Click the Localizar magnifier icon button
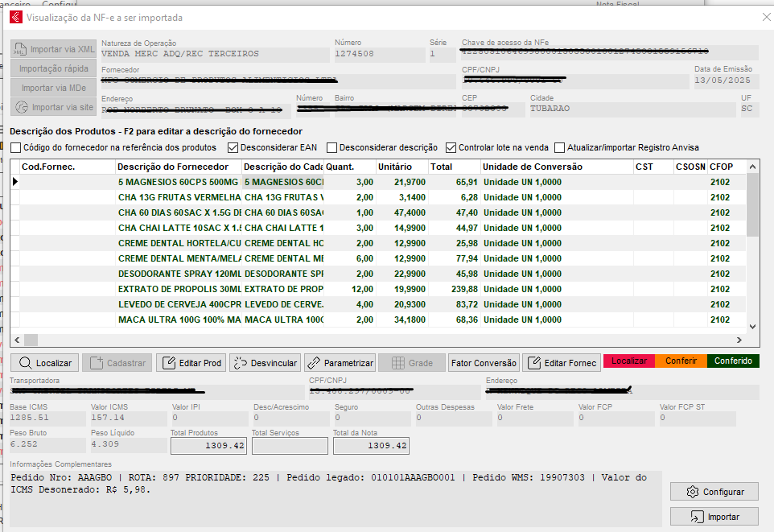 [26, 363]
